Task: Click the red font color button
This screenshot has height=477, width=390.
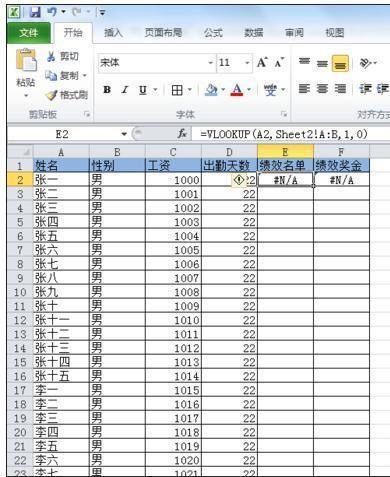Action: pos(237,90)
